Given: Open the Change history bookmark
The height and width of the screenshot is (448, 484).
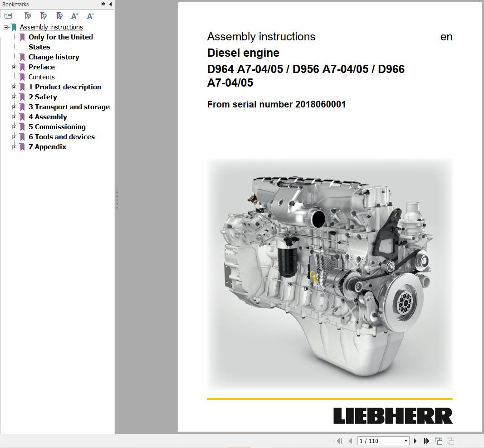Looking at the screenshot, I should (54, 57).
